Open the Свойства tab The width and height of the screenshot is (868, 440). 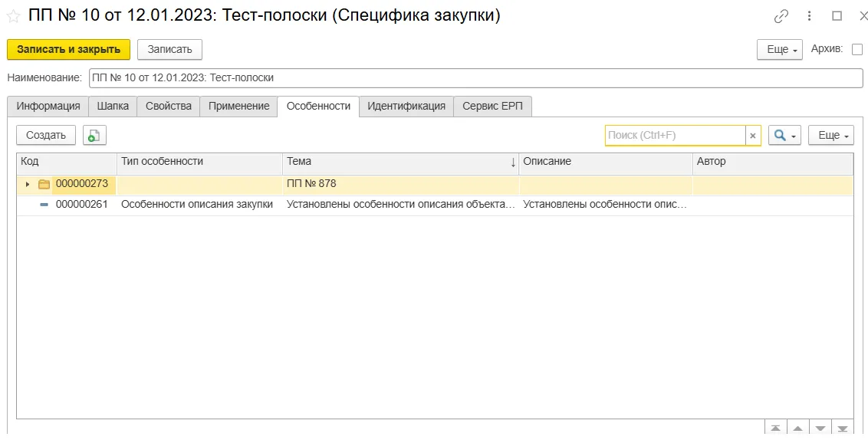click(168, 107)
